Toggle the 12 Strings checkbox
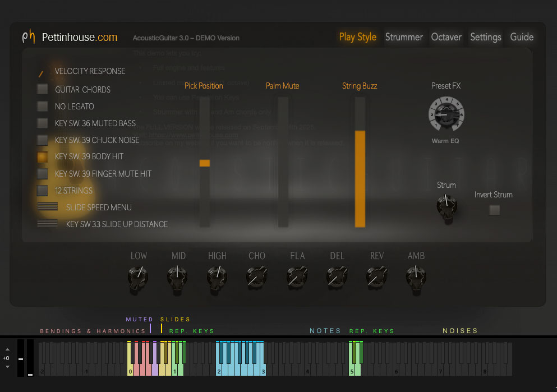Screen dimensions: 557x392 point(42,191)
